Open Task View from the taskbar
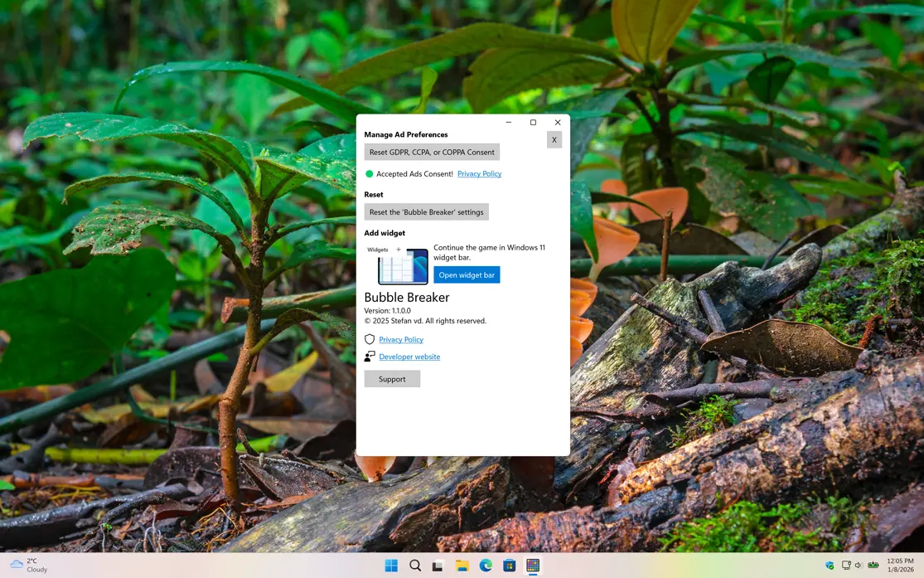This screenshot has height=578, width=924. [438, 566]
